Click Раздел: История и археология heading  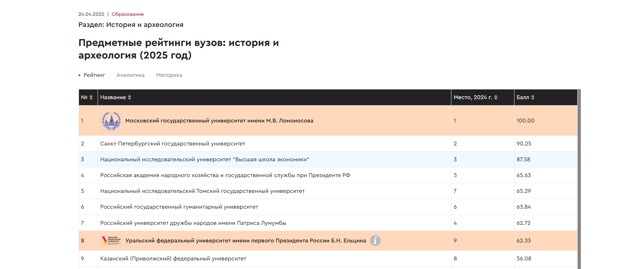[x=131, y=25]
